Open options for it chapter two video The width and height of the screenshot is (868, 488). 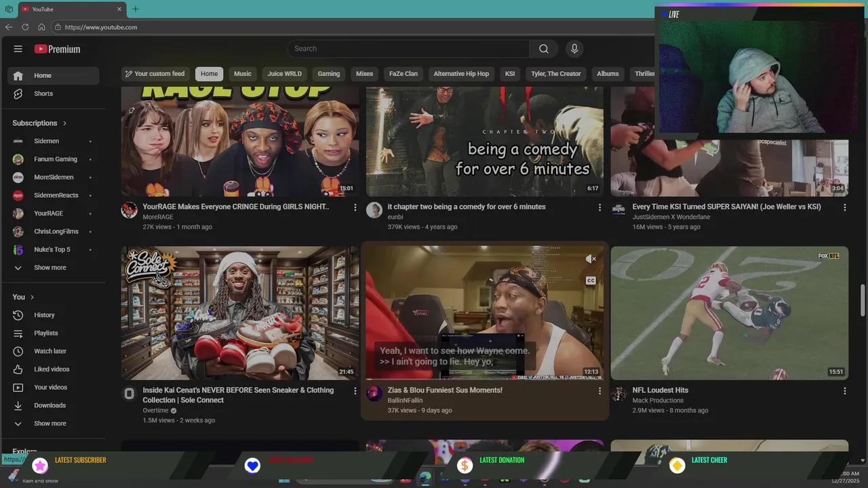(599, 207)
